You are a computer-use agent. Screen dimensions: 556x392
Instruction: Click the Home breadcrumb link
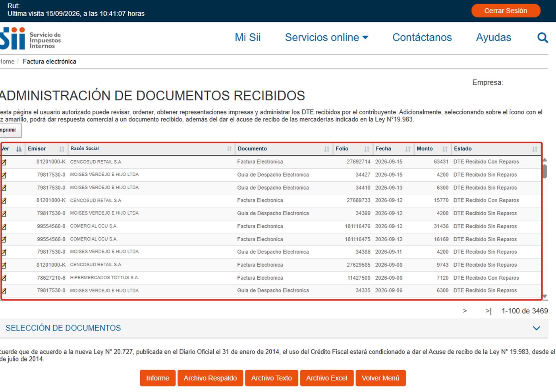coord(7,61)
